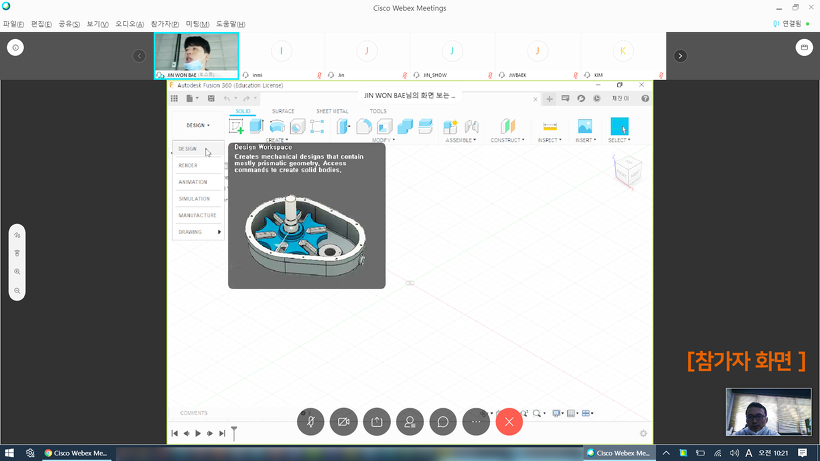Zoom in shared screen view

17,272
